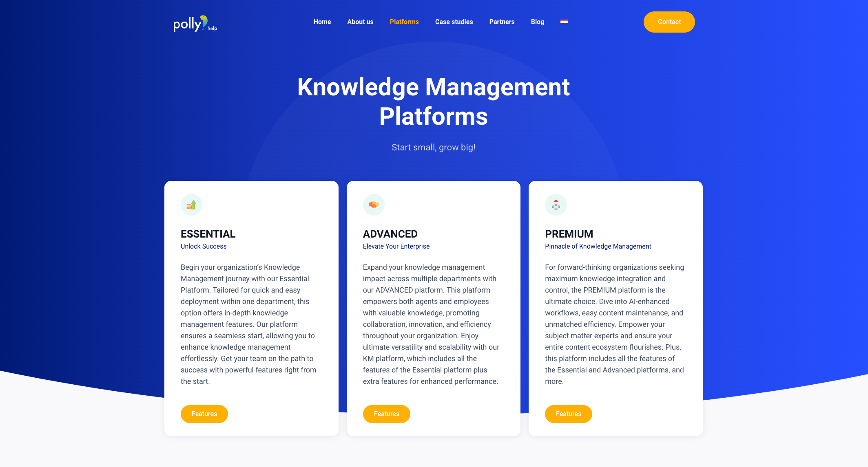
Task: Click the Home navigation link
Action: (x=322, y=22)
